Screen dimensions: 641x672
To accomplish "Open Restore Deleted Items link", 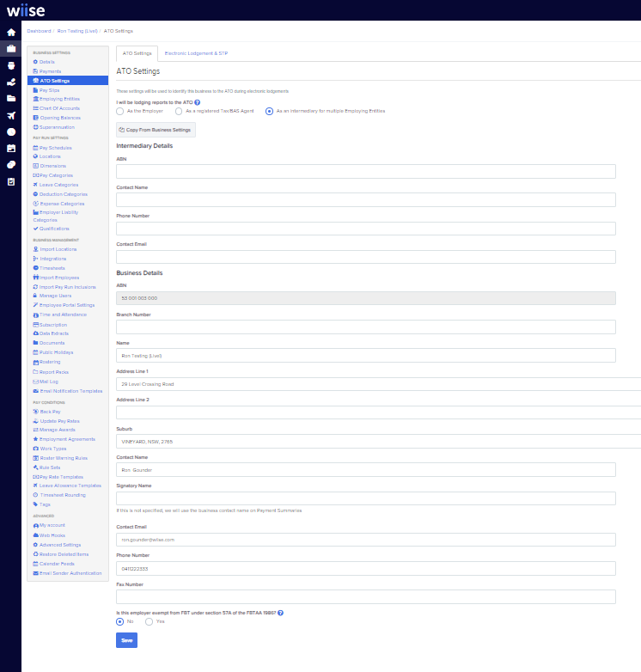I will click(64, 554).
